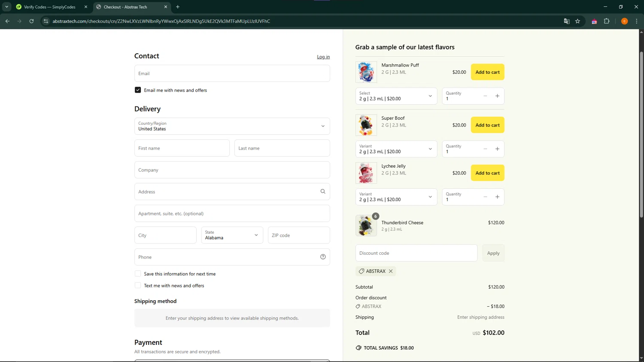Screen dimensions: 644x362
Task: Open the tab search arrow
Action: click(6, 7)
